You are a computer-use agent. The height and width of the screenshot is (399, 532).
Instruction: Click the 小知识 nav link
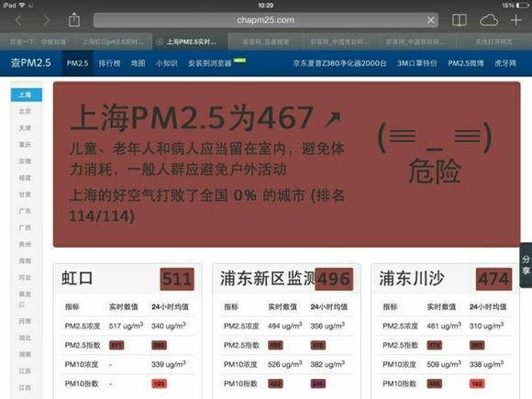pyautogui.click(x=167, y=63)
